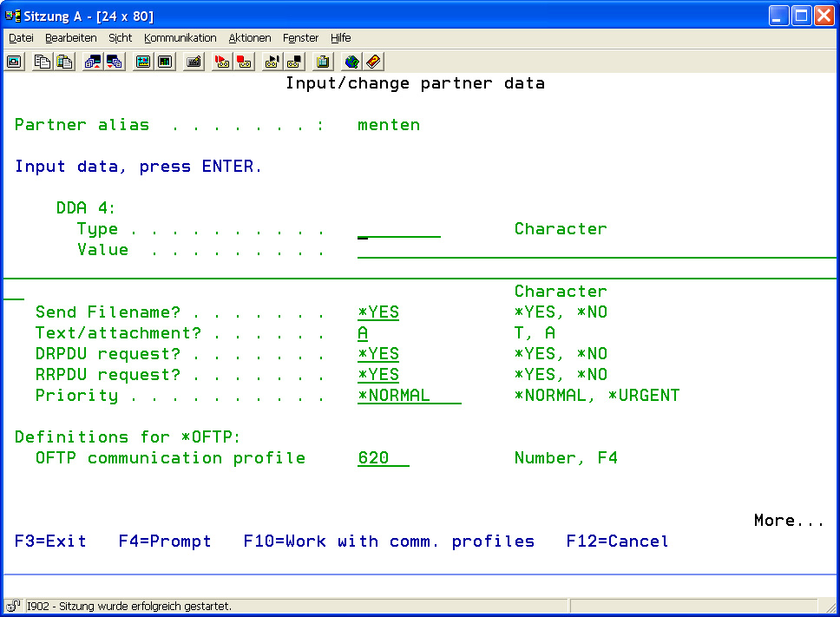840x617 pixels.
Task: Start macro recording with red play icon
Action: point(222,62)
